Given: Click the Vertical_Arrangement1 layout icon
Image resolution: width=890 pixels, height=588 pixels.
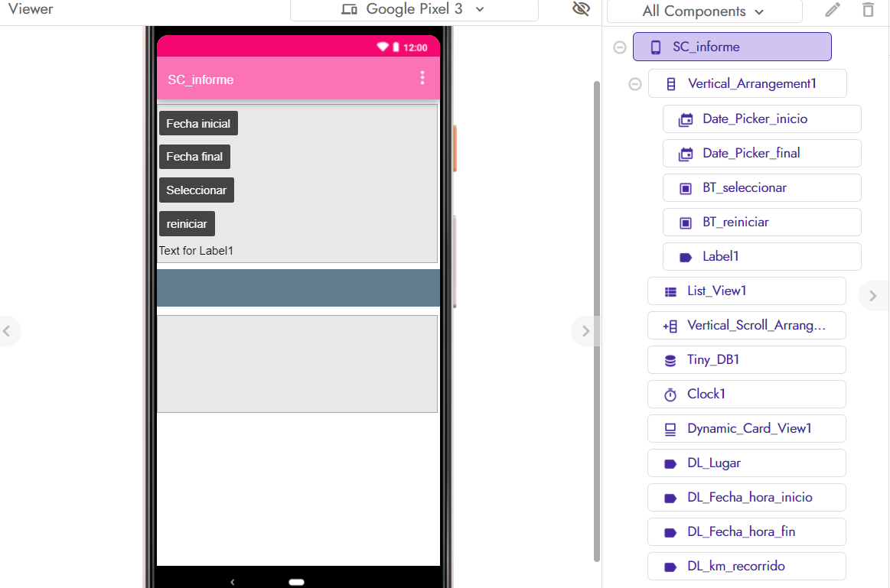Looking at the screenshot, I should pos(671,84).
